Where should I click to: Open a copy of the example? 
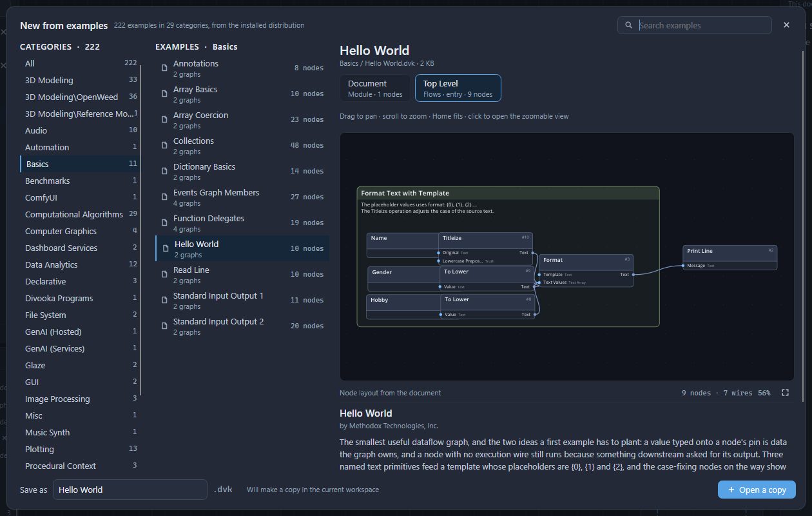click(757, 490)
